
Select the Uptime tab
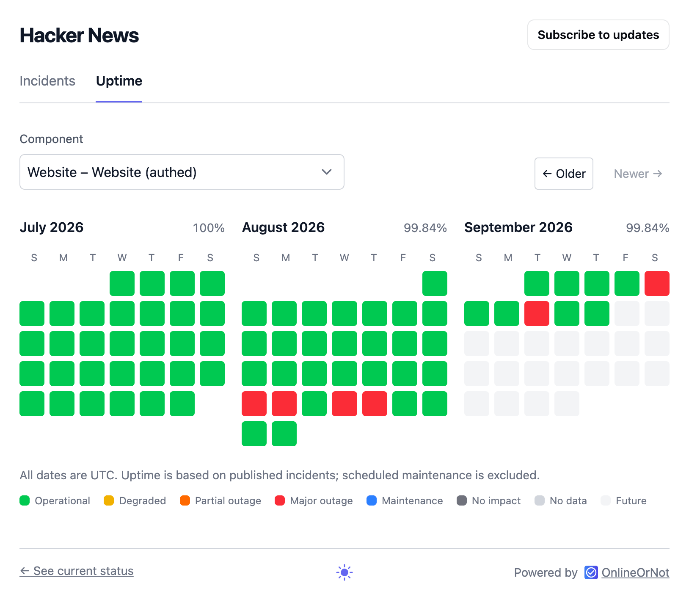point(119,81)
